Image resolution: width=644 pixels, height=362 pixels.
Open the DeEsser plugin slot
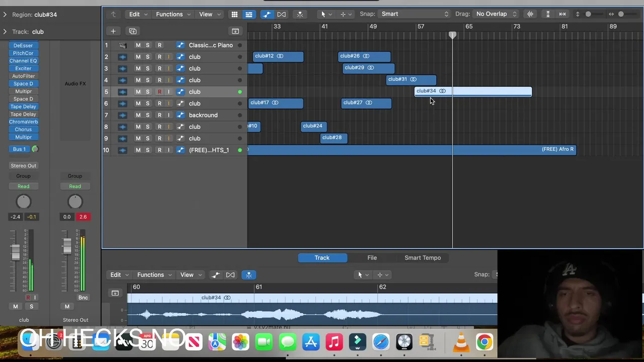pyautogui.click(x=23, y=46)
